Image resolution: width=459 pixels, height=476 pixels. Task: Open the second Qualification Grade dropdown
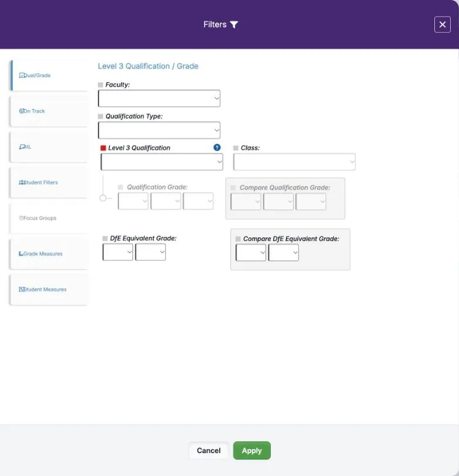pyautogui.click(x=166, y=201)
